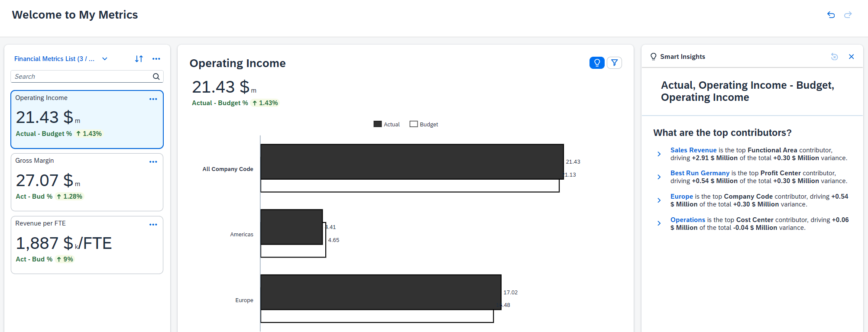Click the Smart Insights lightbulb icon on the chart
Image resolution: width=868 pixels, height=332 pixels.
(597, 63)
